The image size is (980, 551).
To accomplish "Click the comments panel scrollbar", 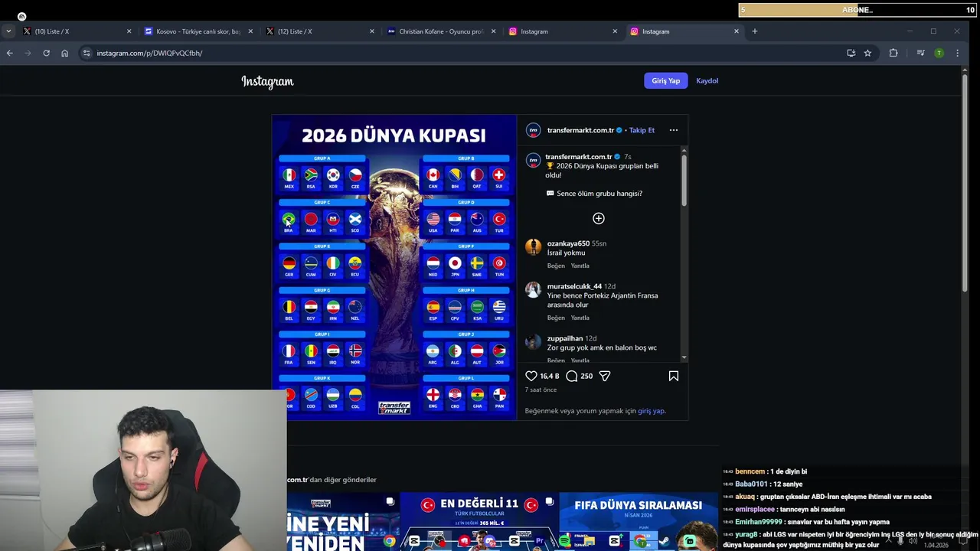I will [684, 181].
